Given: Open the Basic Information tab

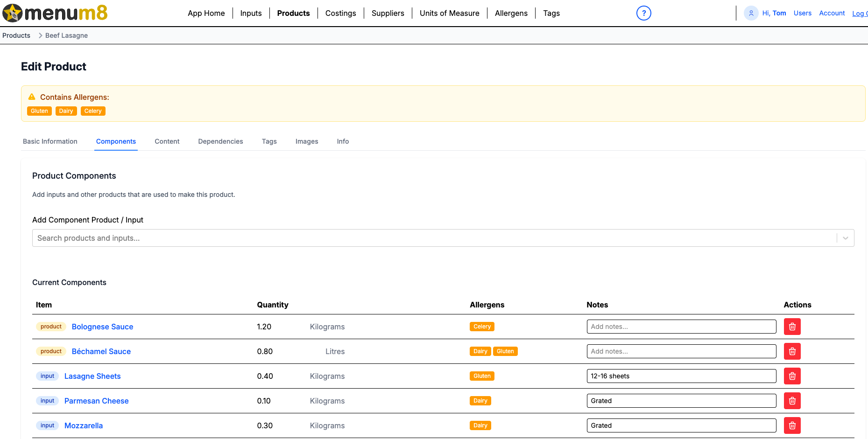Looking at the screenshot, I should pos(50,141).
